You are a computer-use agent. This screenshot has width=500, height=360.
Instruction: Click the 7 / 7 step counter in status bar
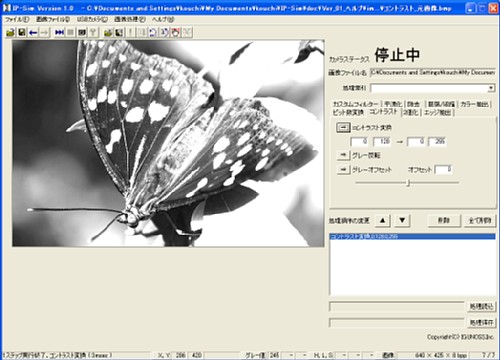tap(488, 355)
